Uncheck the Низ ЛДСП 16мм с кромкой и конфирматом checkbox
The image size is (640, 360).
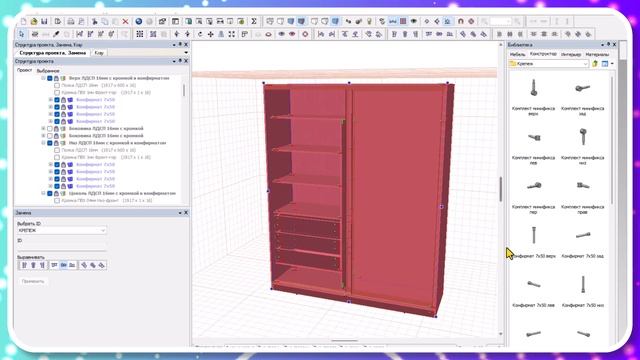click(x=50, y=143)
